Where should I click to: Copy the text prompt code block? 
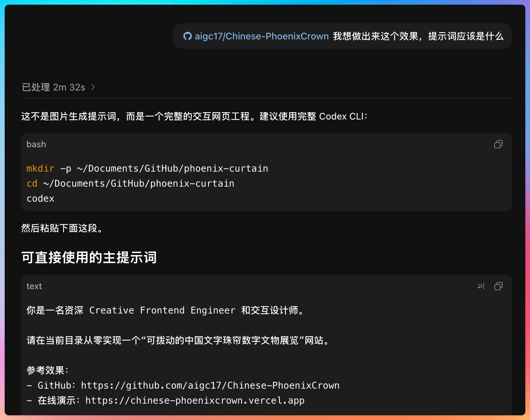pos(498,286)
